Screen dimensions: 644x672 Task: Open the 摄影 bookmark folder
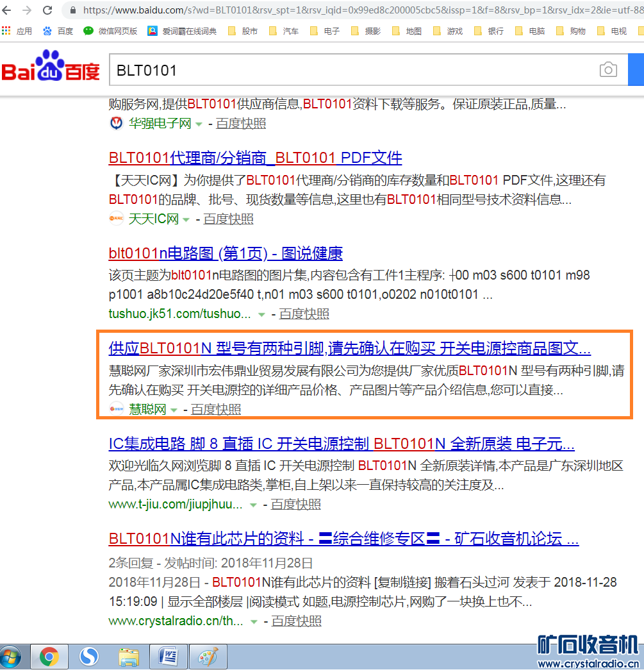[x=366, y=31]
